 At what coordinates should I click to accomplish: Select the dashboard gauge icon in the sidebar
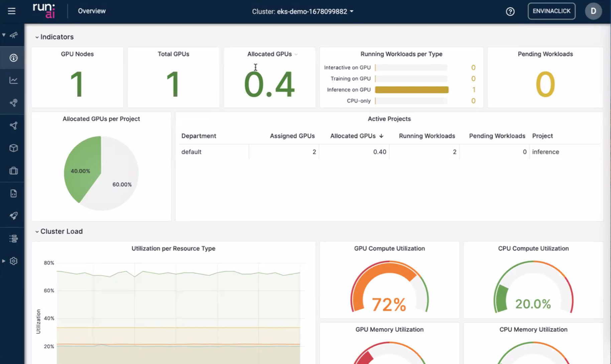point(13,58)
